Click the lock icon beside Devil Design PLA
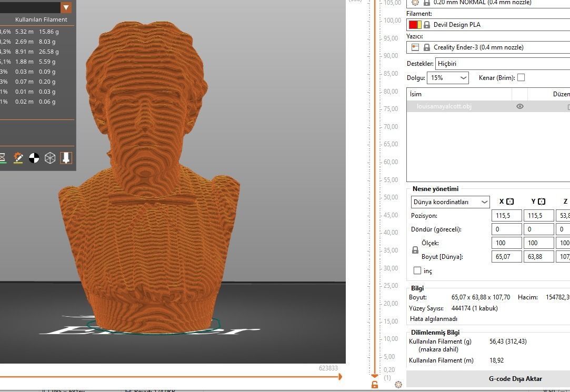 427,25
